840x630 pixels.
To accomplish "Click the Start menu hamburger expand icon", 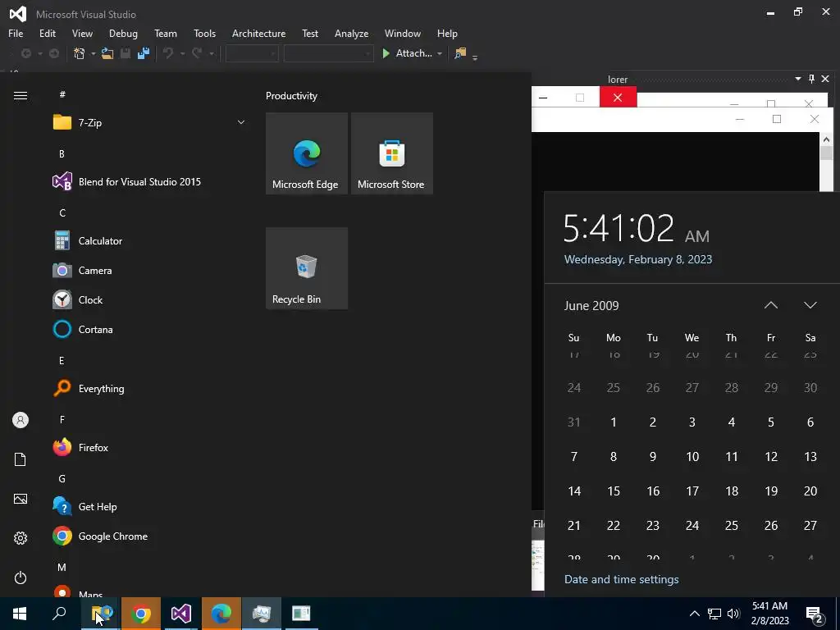I will click(x=21, y=95).
